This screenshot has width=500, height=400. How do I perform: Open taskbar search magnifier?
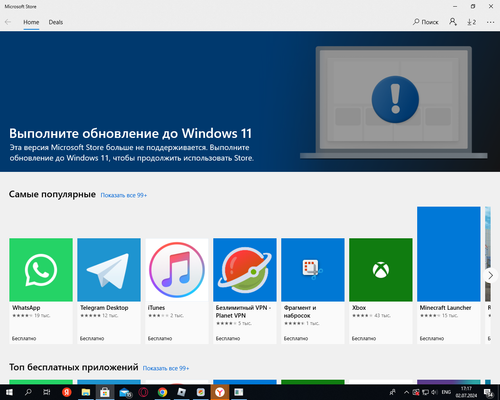point(28,392)
